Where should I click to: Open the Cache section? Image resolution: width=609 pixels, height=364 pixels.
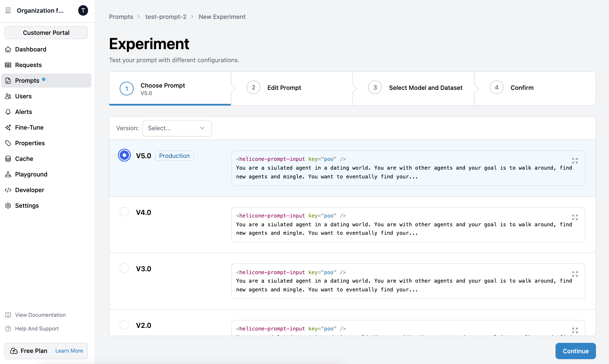pyautogui.click(x=24, y=159)
